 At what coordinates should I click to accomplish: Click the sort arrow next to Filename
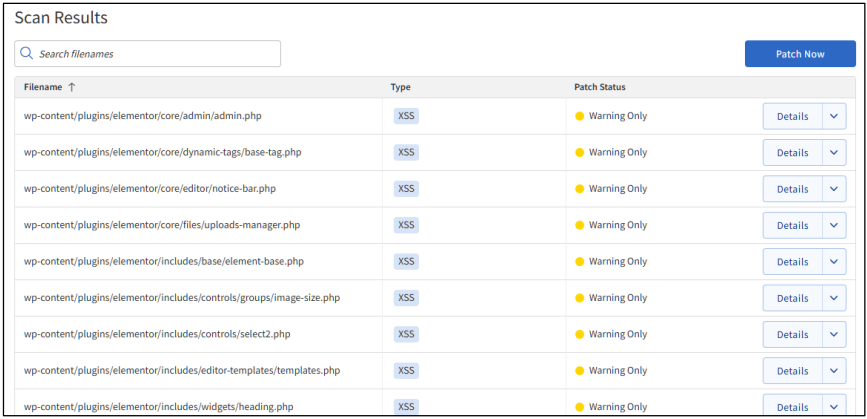[72, 87]
